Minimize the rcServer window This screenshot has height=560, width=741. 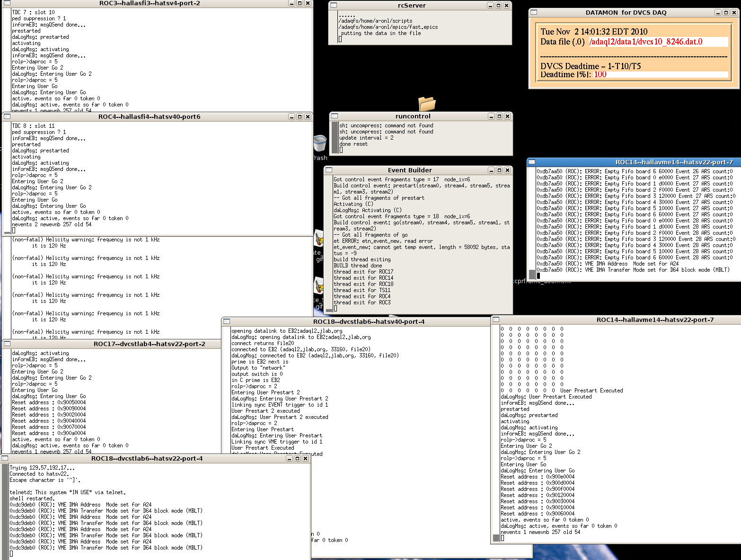click(x=490, y=5)
